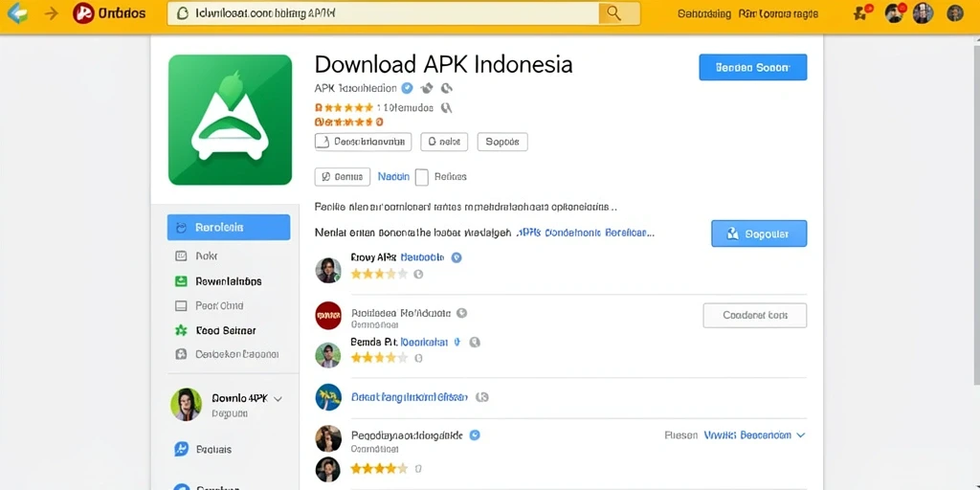Click the star rating under Bemda P.t.
Screen dimensions: 980x490
point(379,358)
